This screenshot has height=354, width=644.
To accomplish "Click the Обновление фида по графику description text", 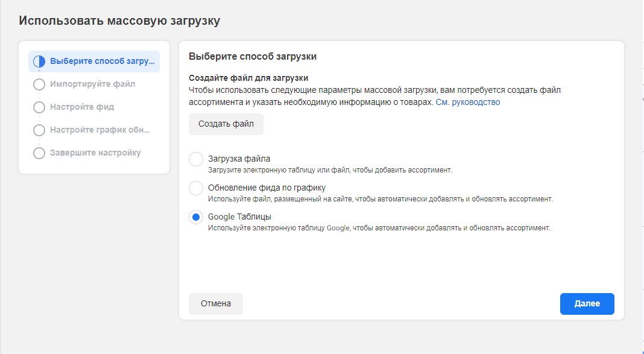I will click(380, 200).
